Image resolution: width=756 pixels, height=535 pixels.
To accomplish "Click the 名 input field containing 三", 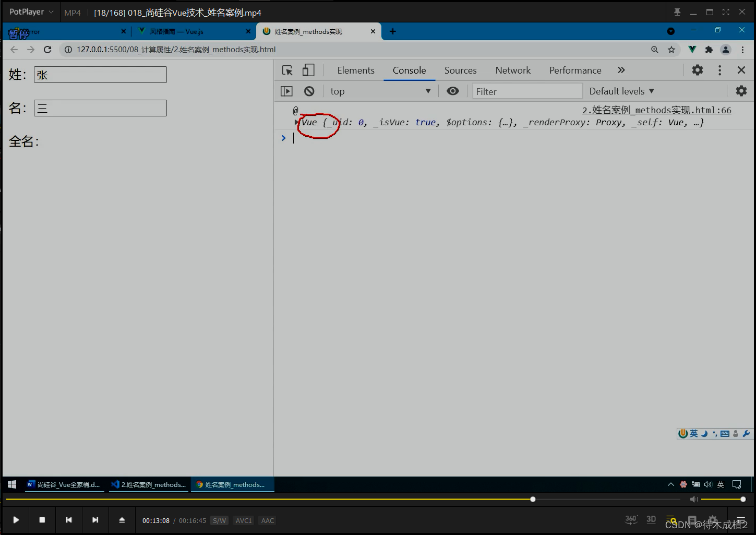I will (100, 108).
